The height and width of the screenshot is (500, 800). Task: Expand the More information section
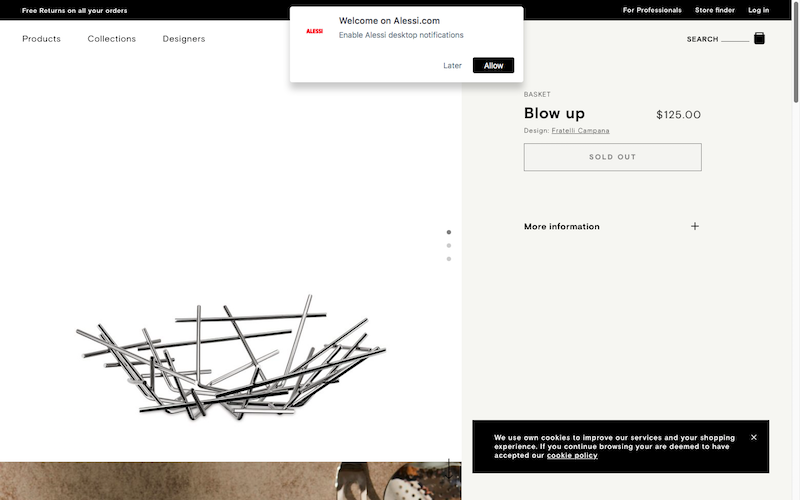click(x=562, y=227)
